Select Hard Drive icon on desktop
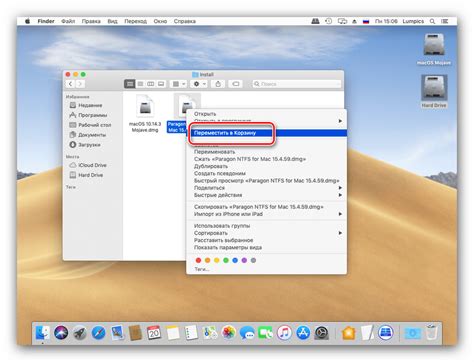Screen dimensions: 474x362 pos(434,92)
